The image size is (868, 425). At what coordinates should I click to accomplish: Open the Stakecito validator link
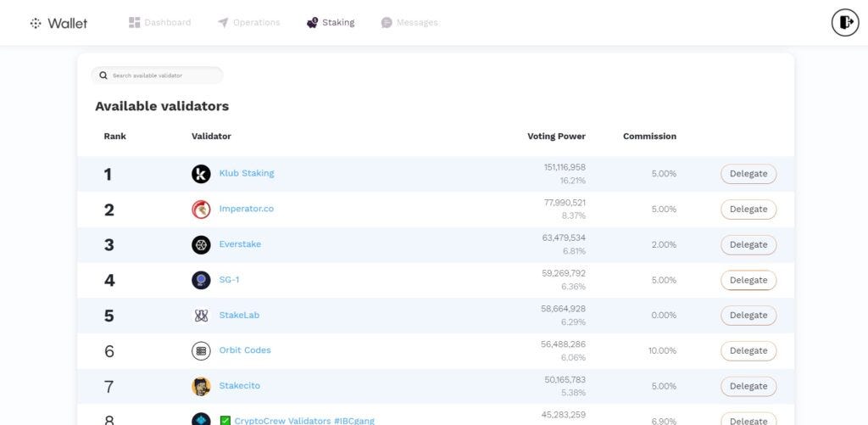coord(239,386)
